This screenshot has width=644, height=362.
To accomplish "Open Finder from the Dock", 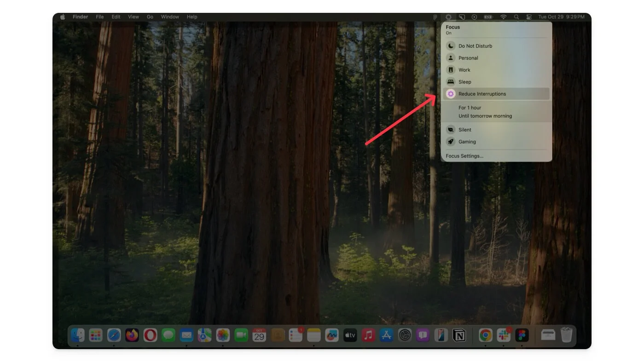I will (78, 335).
